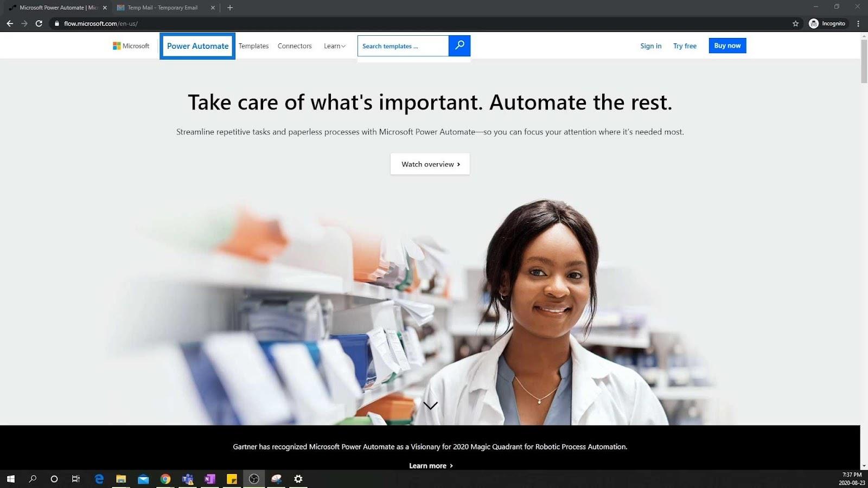Switch to OBS Studio on taskbar
The image size is (868, 488).
point(254,479)
